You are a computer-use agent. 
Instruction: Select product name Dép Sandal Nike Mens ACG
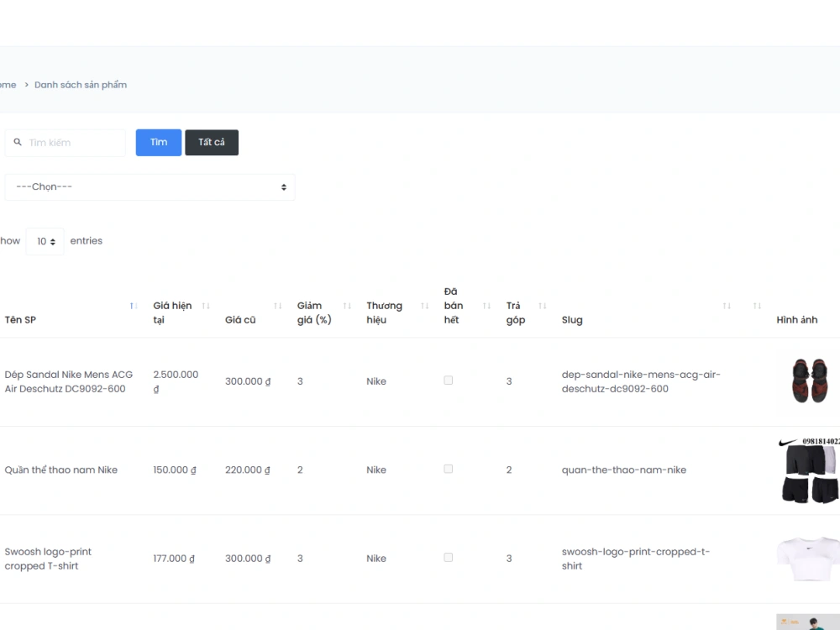click(x=69, y=381)
